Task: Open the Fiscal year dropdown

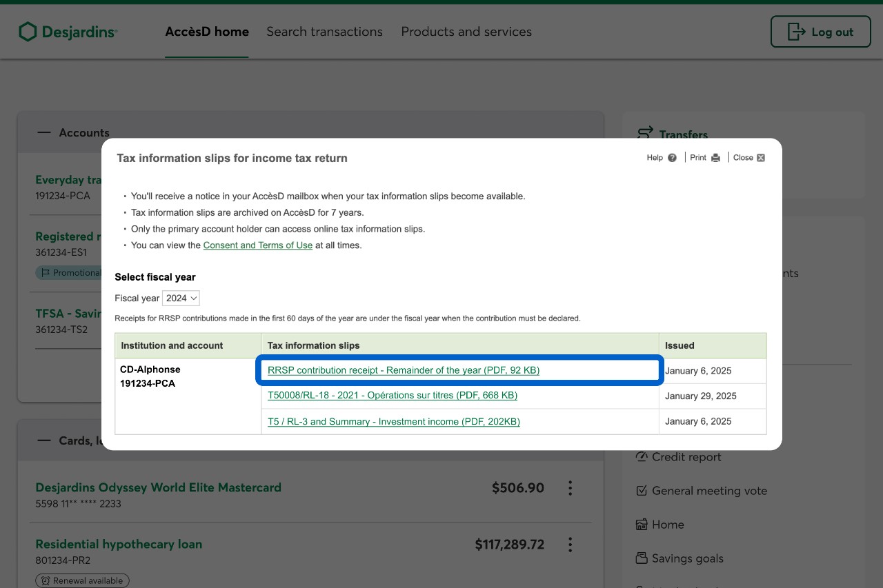Action: point(181,298)
